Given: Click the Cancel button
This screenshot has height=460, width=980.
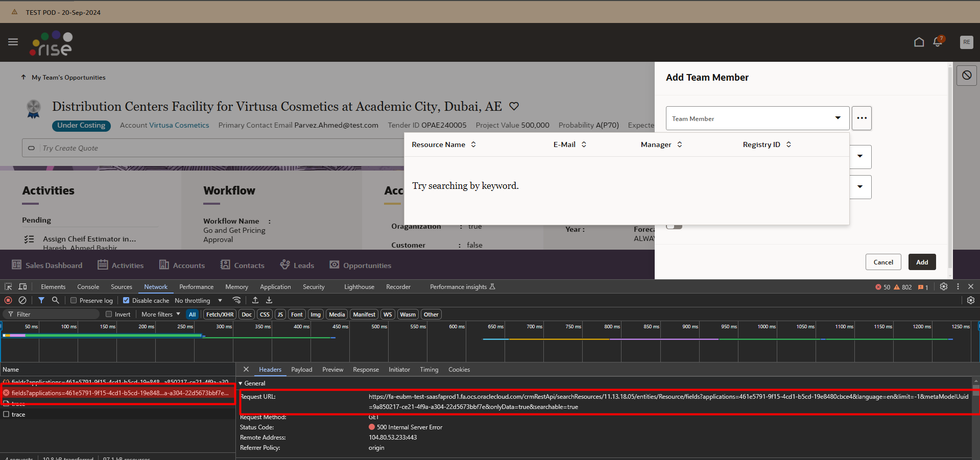Looking at the screenshot, I should 883,262.
